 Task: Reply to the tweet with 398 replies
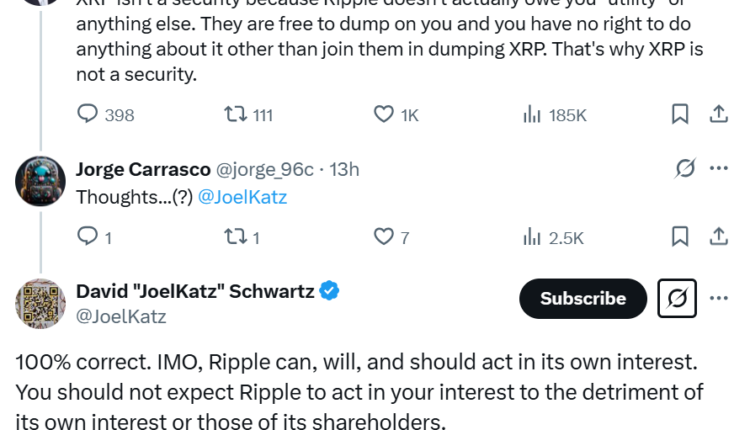point(88,115)
